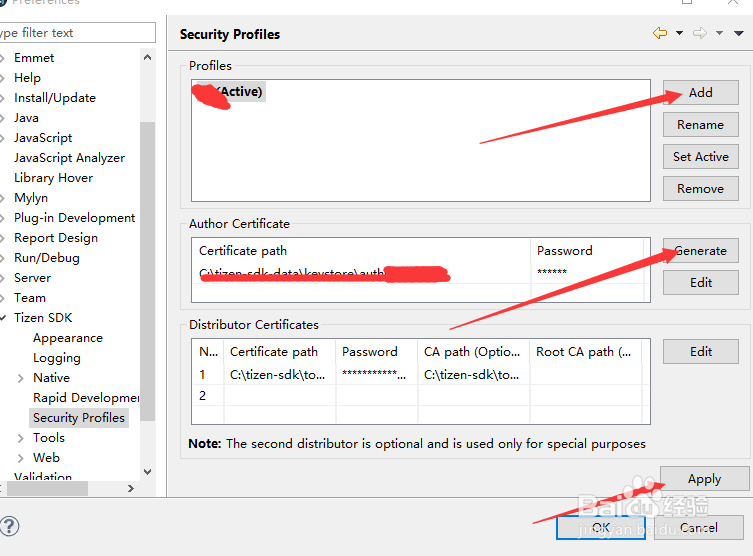
Task: Select JavaScript Analyzer tree item
Action: [x=69, y=158]
